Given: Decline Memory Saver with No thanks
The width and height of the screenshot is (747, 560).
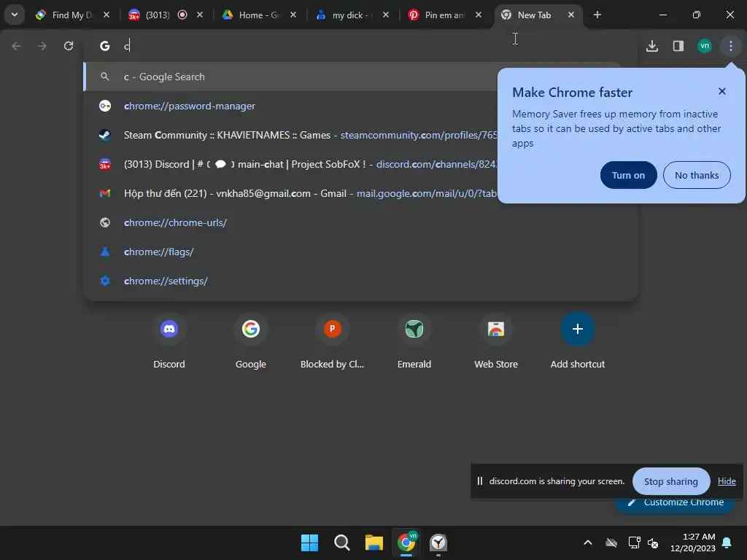Looking at the screenshot, I should [697, 175].
